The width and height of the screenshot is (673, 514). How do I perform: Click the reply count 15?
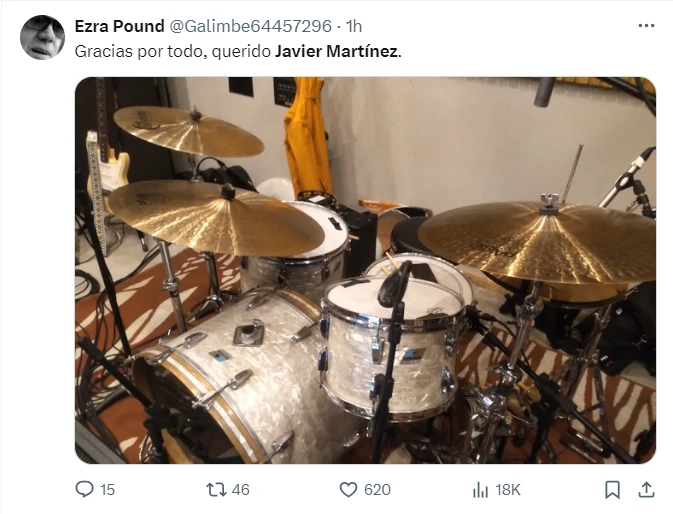(108, 489)
